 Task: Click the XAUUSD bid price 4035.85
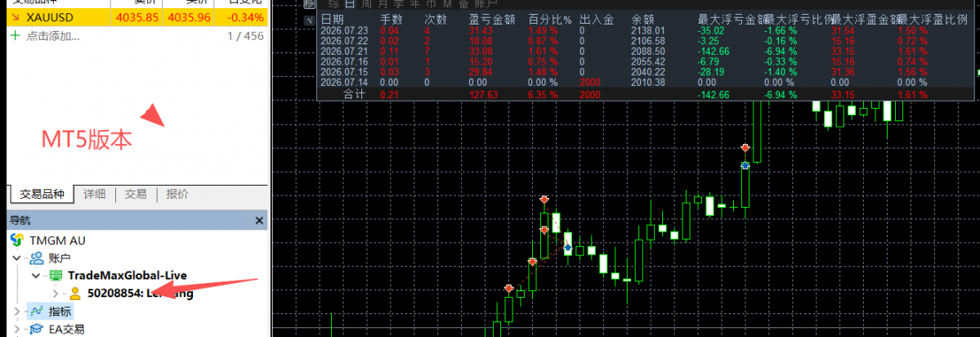(136, 17)
